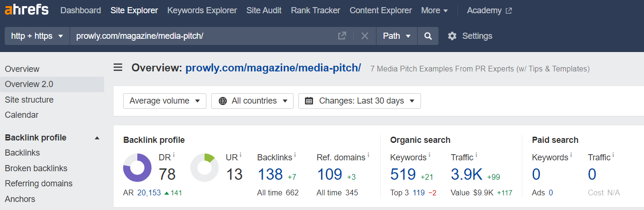Open Settings gear icon
The width and height of the screenshot is (644, 210).
click(452, 36)
